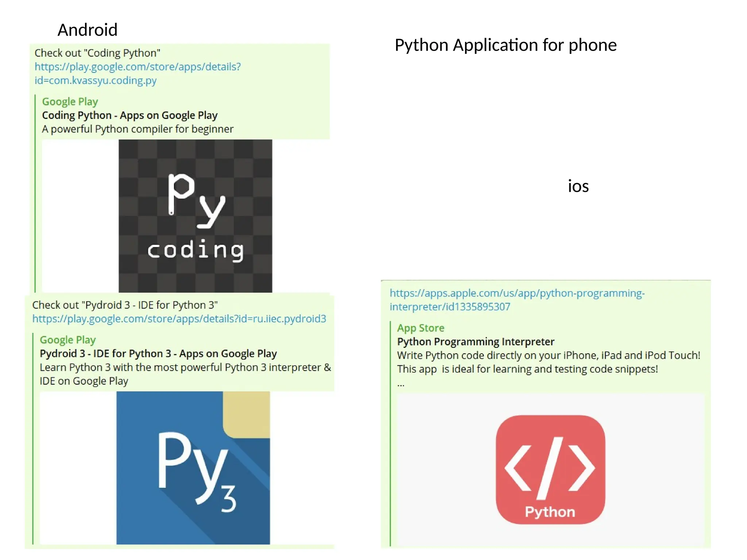Image resolution: width=747 pixels, height=560 pixels.
Task: Click the Py coding app icon
Action: 195,216
